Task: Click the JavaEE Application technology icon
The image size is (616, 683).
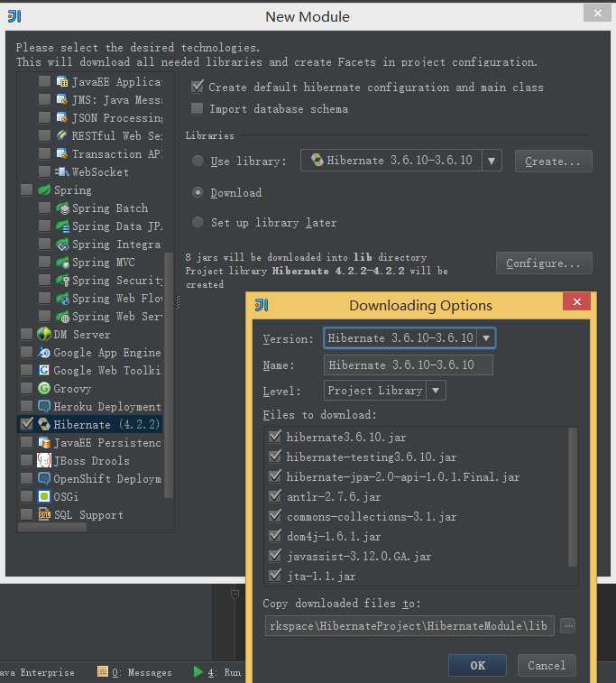Action: [x=62, y=81]
